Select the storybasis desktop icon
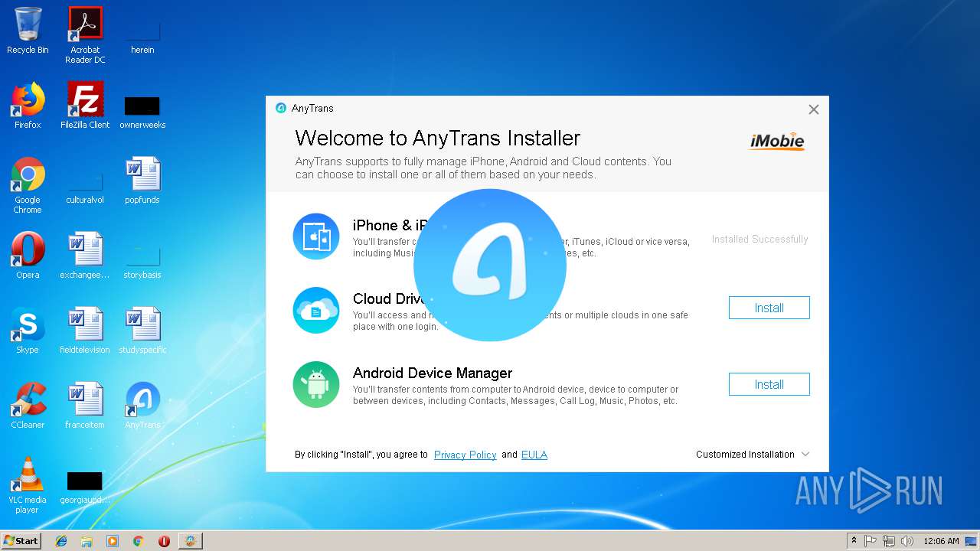 click(x=142, y=262)
